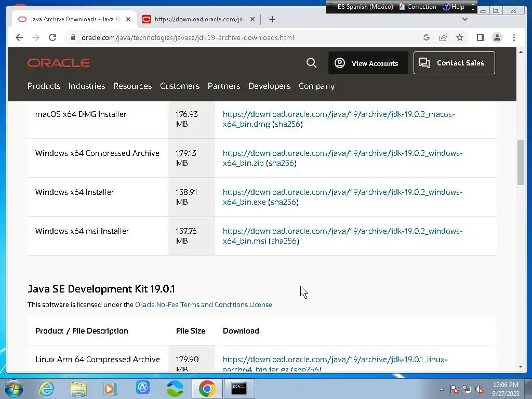Open the Products menu

click(44, 86)
